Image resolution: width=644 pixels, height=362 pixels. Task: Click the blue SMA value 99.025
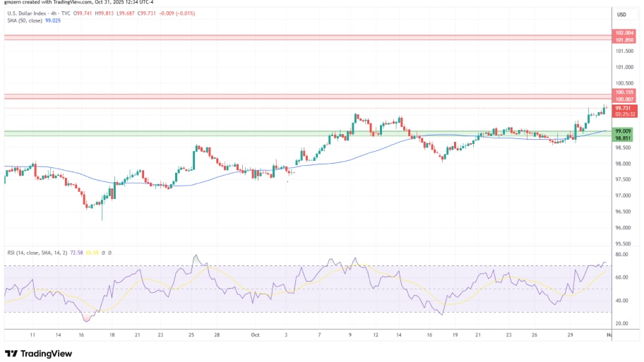[x=54, y=21]
